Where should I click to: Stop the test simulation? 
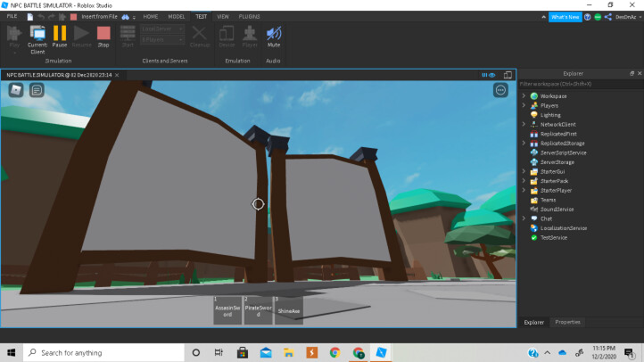(x=103, y=37)
